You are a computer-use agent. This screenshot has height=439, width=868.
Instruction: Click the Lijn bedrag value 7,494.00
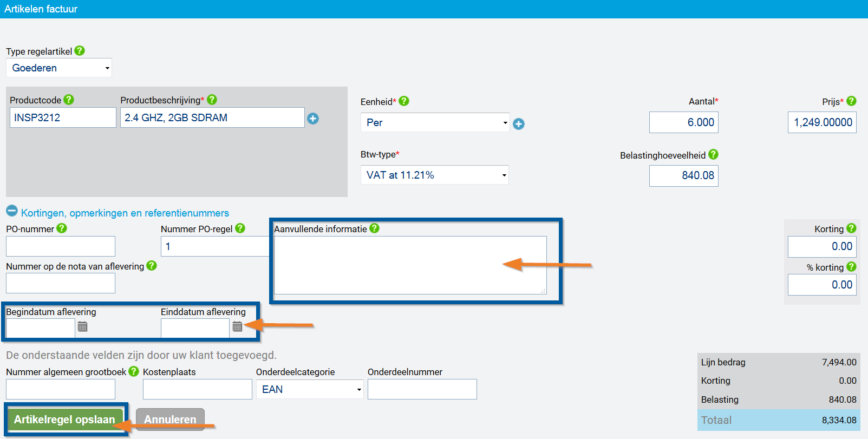(x=839, y=362)
